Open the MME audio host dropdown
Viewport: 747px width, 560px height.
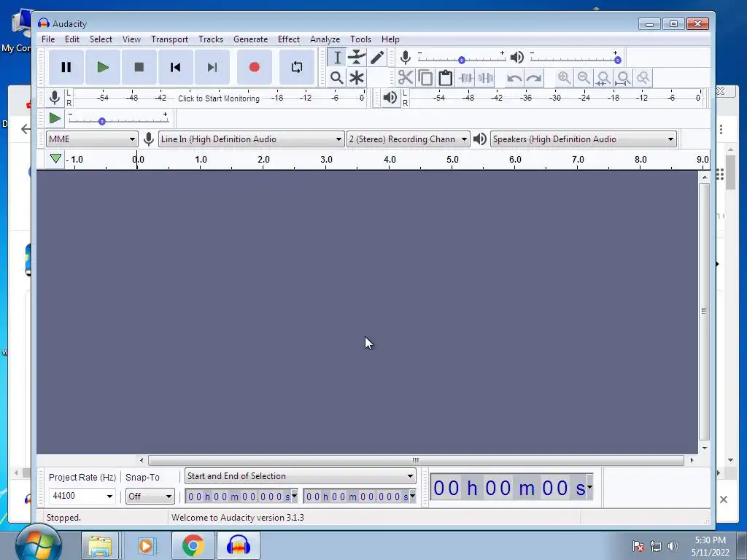pyautogui.click(x=92, y=139)
